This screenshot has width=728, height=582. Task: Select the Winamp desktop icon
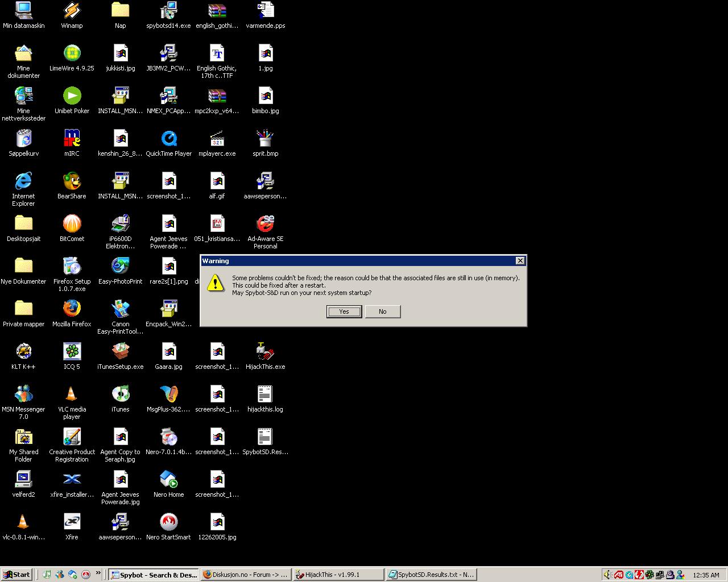click(72, 15)
